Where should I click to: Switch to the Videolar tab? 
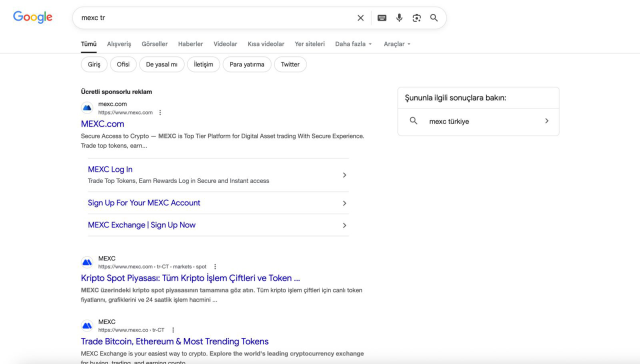click(225, 44)
